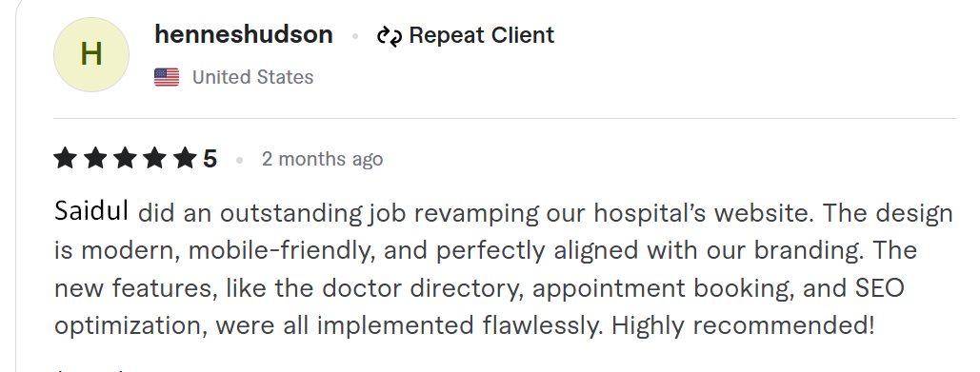The image size is (980, 372).
Task: Click the dot separator before the timestamp
Action: click(x=239, y=161)
